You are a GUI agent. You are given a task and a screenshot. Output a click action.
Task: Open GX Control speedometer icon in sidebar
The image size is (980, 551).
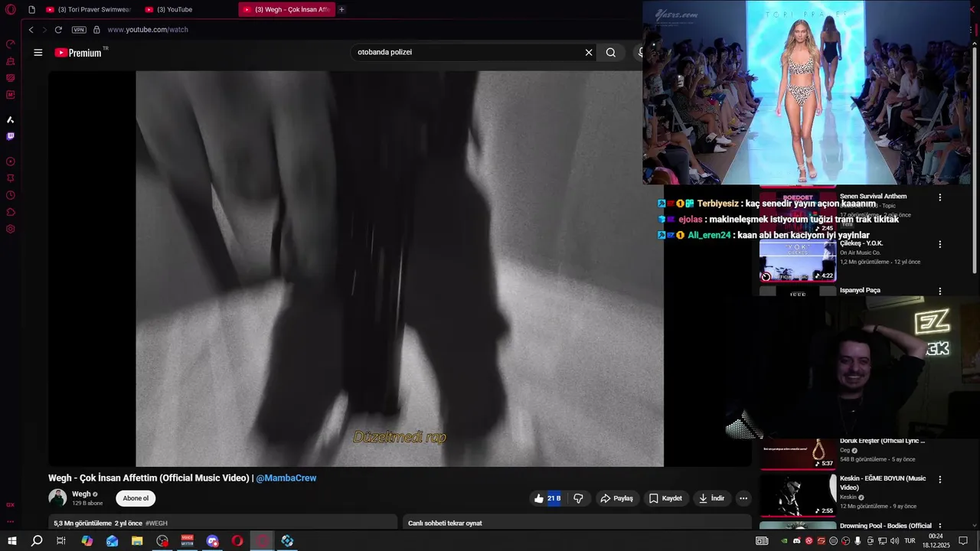(11, 44)
